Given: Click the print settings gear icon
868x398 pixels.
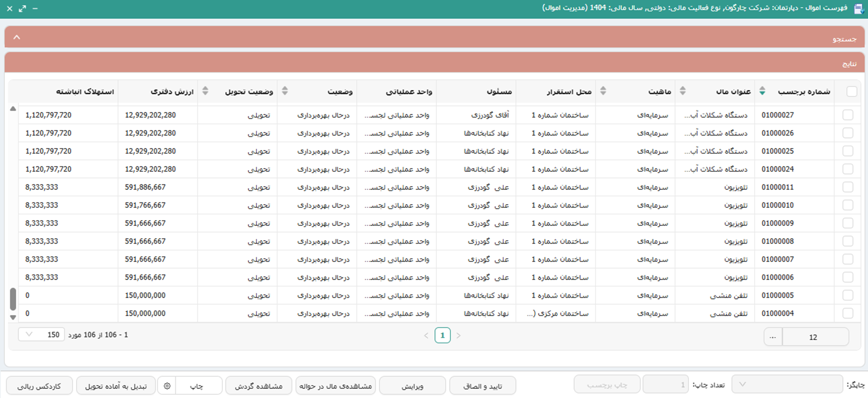Looking at the screenshot, I should tap(167, 386).
